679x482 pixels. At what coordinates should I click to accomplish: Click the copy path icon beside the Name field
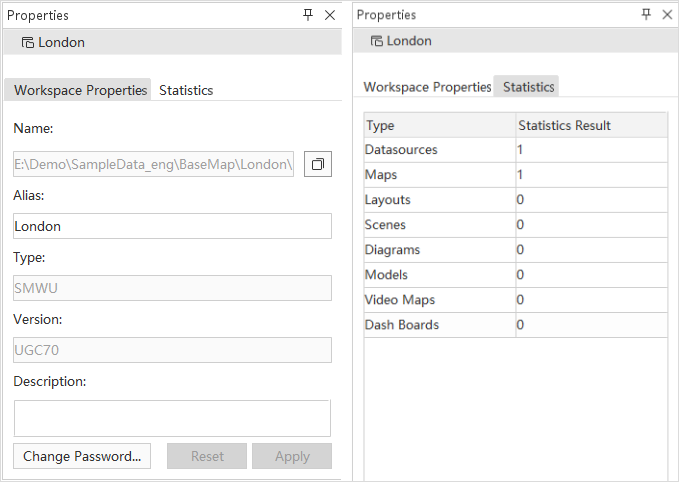(317, 164)
